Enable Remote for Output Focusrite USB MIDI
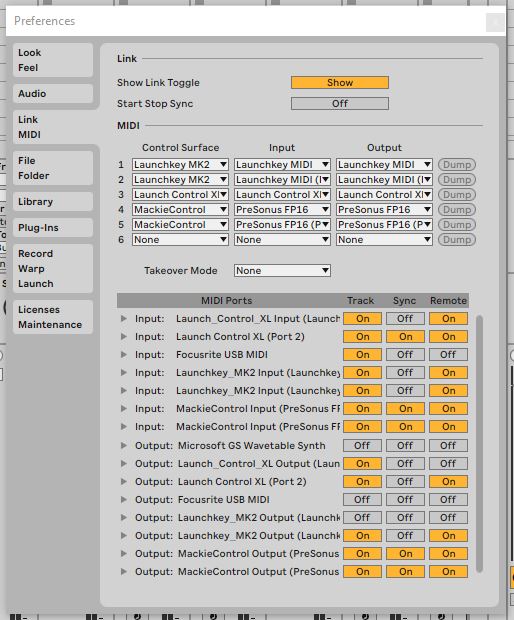 click(448, 500)
